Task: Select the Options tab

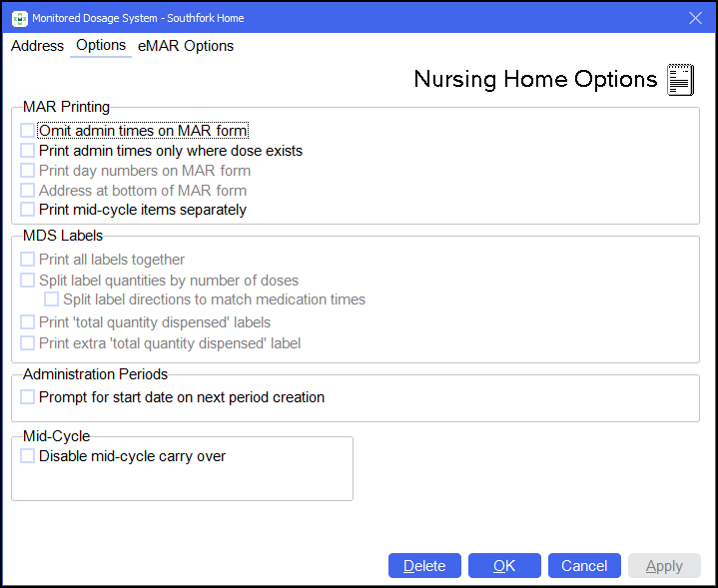Action: [101, 46]
